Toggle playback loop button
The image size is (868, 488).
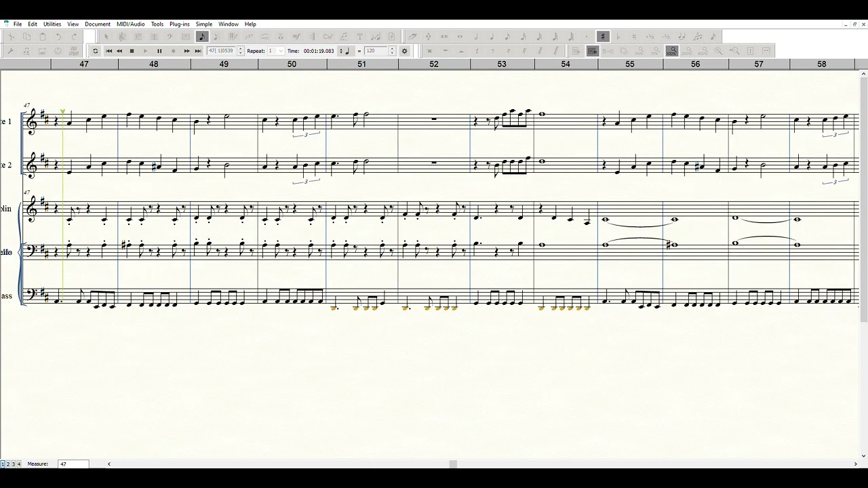95,51
